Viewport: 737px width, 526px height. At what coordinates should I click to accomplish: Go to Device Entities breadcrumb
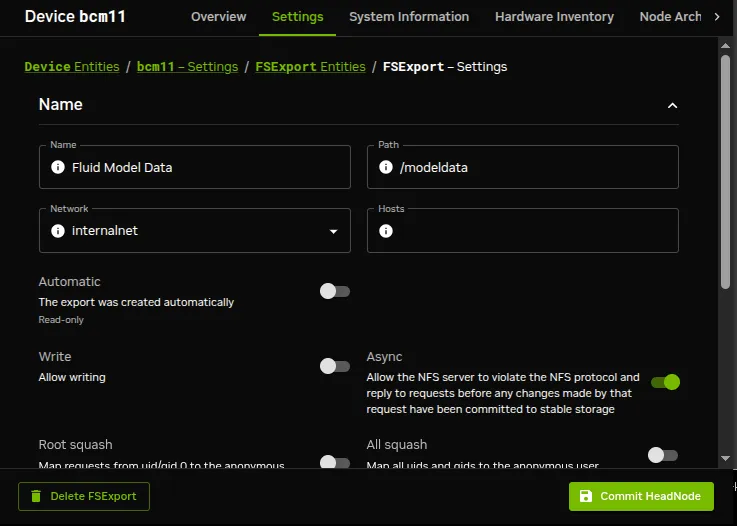pyautogui.click(x=72, y=67)
